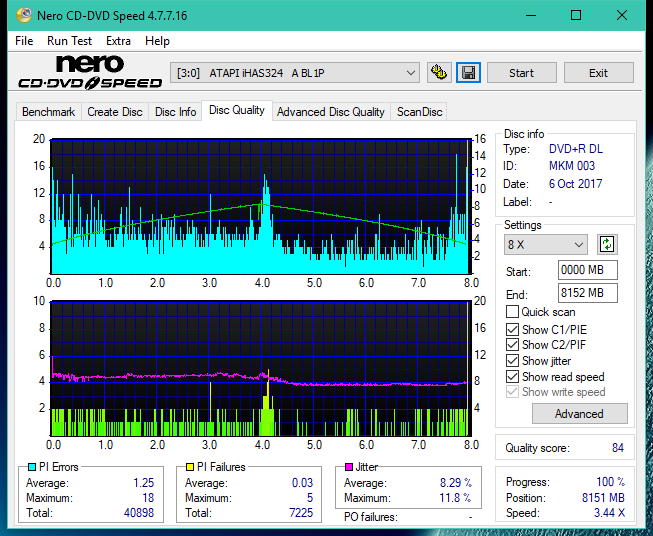Screen dimensions: 653x536
Task: Click the Exit button
Action: pos(598,73)
